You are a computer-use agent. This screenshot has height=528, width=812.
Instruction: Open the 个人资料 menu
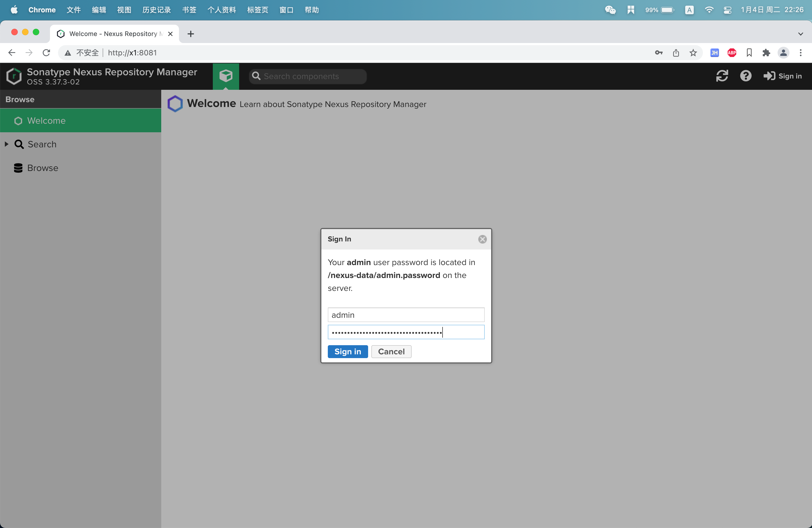tap(222, 10)
